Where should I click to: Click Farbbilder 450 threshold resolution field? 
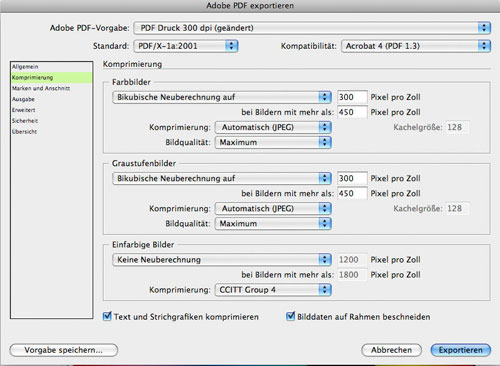pyautogui.click(x=352, y=112)
